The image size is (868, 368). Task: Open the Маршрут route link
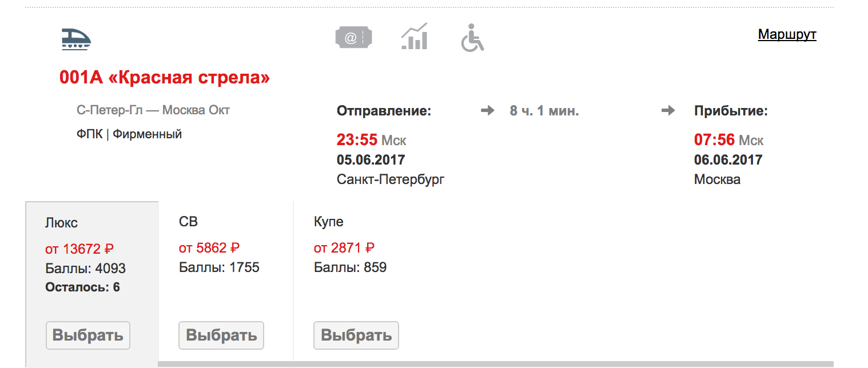tap(787, 34)
